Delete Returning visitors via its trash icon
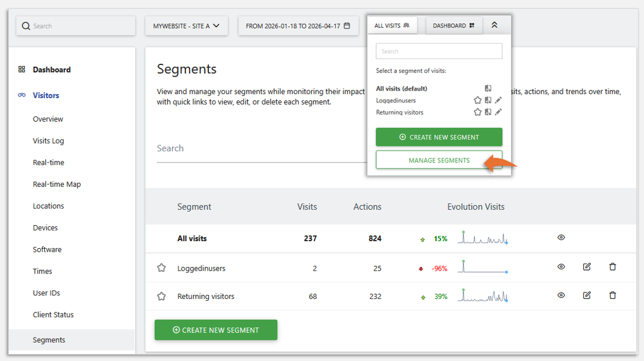 (613, 295)
